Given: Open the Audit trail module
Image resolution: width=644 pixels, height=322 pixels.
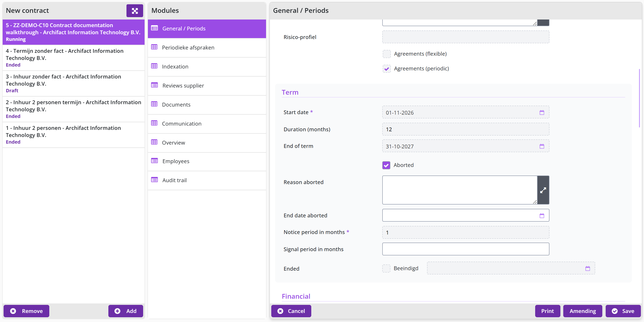Looking at the screenshot, I should [x=207, y=180].
